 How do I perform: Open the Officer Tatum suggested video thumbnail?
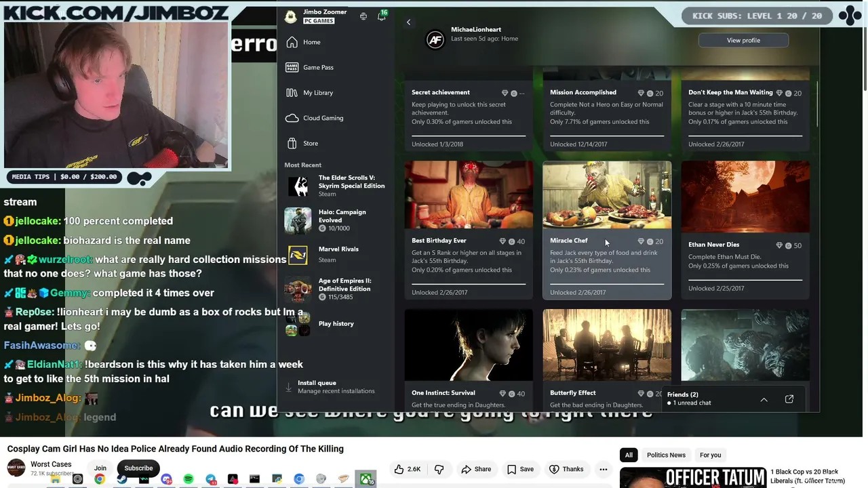pos(692,477)
